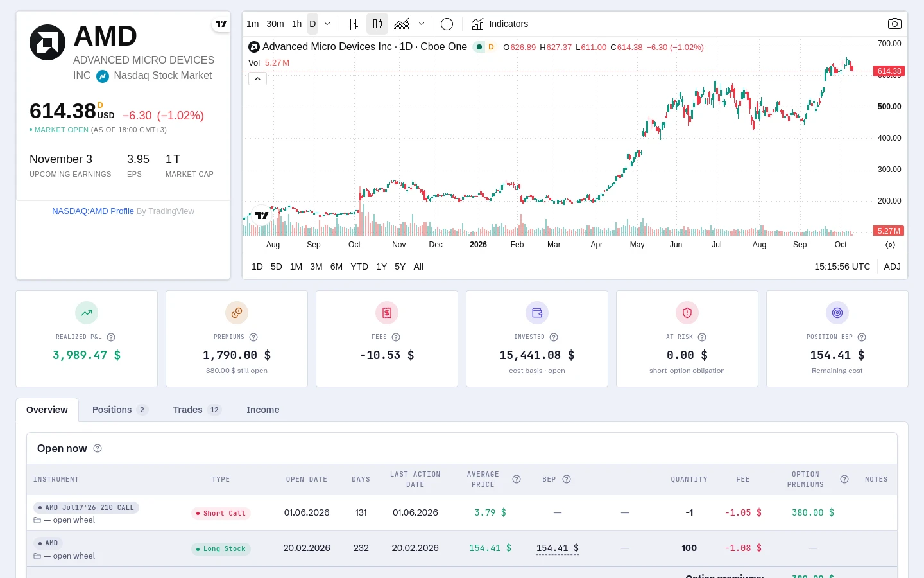Viewport: 924px width, 578px height.
Task: Show help for BEP column header
Action: 567,479
